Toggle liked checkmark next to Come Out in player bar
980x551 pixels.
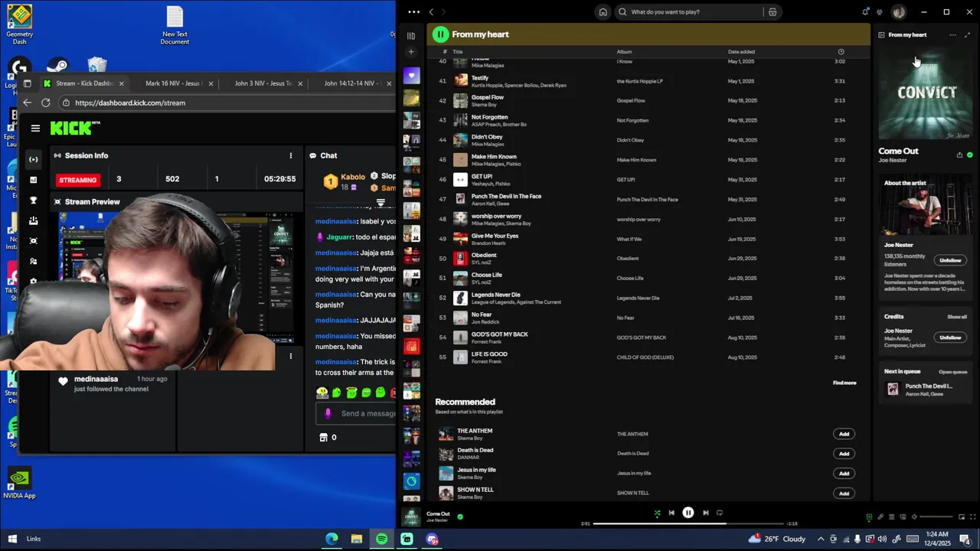click(x=460, y=517)
